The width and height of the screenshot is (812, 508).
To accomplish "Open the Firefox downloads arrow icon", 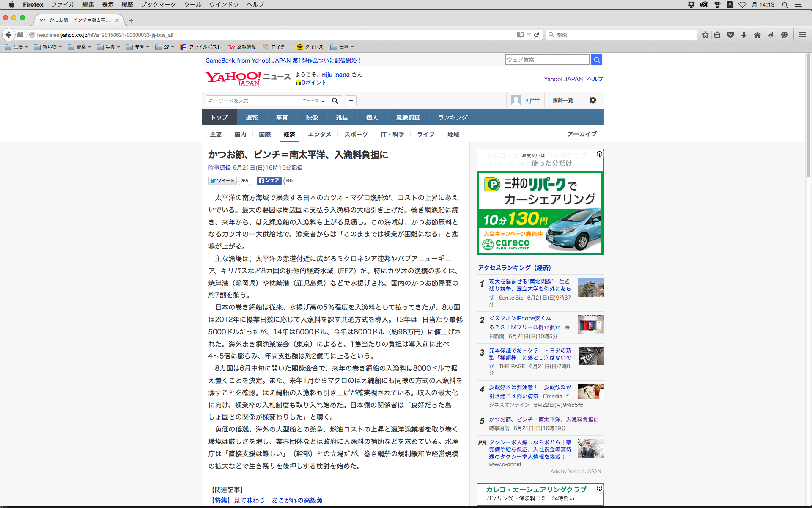I will point(744,35).
